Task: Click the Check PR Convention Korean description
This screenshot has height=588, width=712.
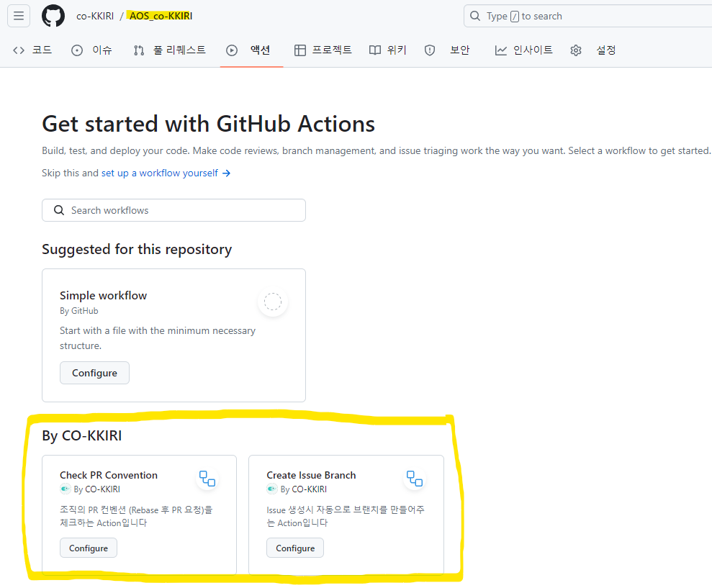Action: (136, 516)
